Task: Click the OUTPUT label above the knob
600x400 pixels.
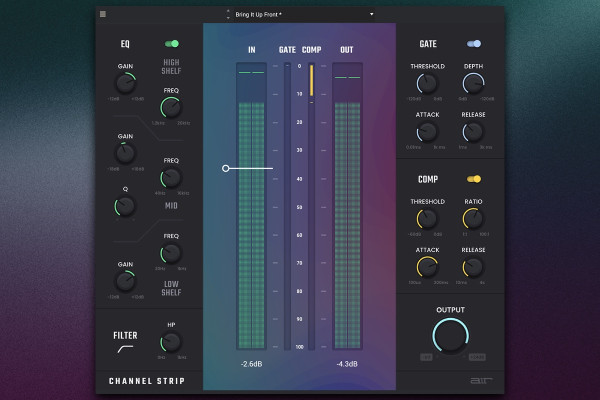Action: pyautogui.click(x=450, y=310)
